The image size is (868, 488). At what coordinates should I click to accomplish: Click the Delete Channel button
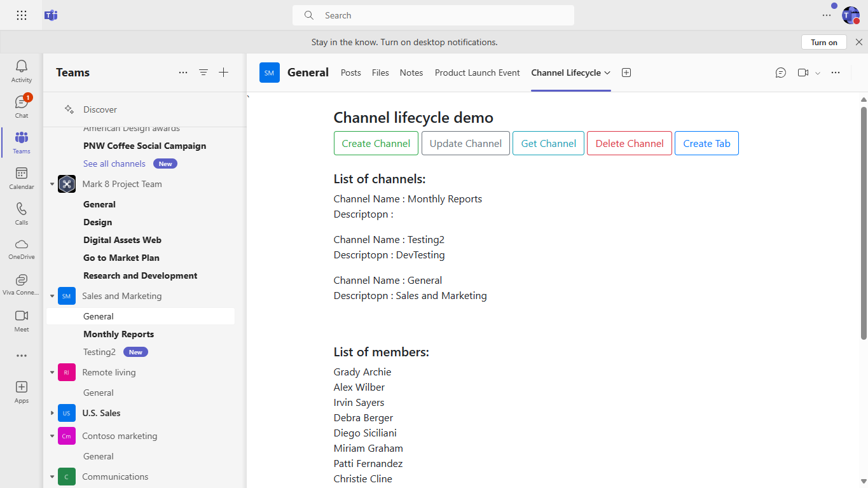[x=630, y=143]
